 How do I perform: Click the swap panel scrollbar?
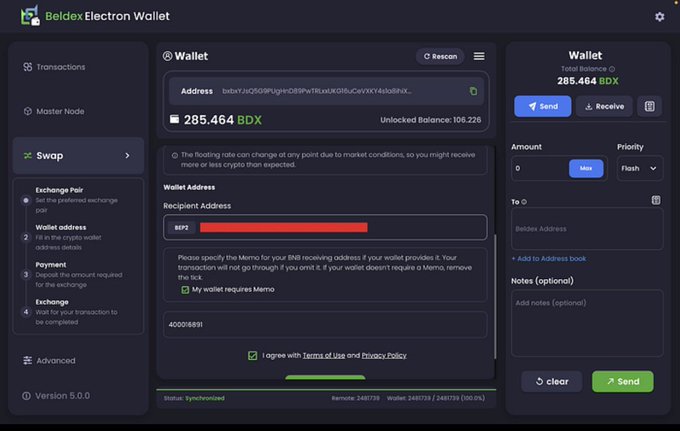click(495, 297)
